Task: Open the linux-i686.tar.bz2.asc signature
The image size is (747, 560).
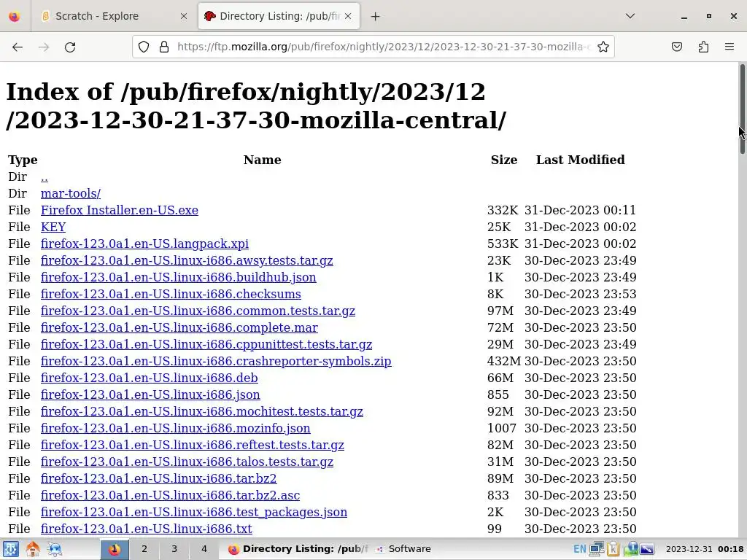Action: (x=171, y=495)
